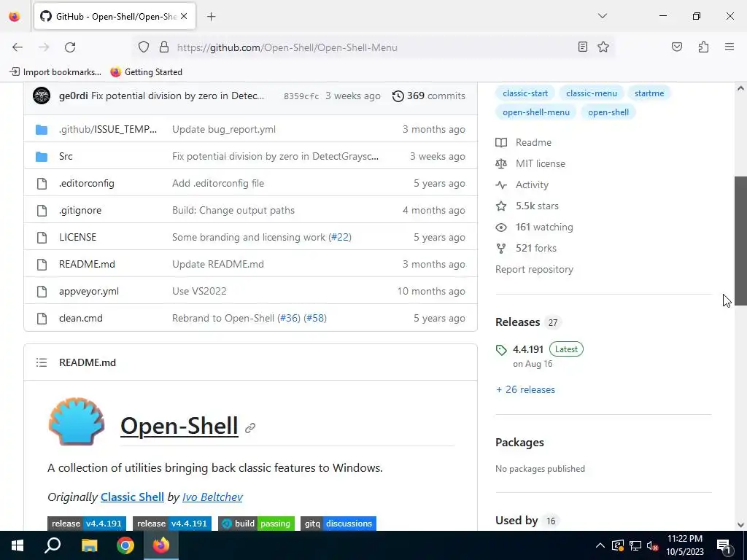Show the list of all tabs
Viewport: 747px width, 560px height.
602,16
